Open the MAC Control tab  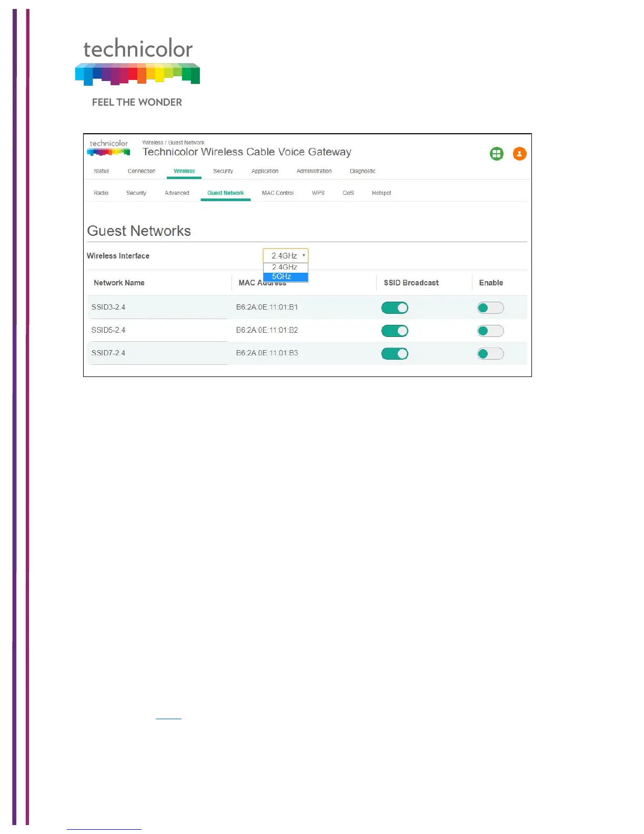click(x=278, y=193)
